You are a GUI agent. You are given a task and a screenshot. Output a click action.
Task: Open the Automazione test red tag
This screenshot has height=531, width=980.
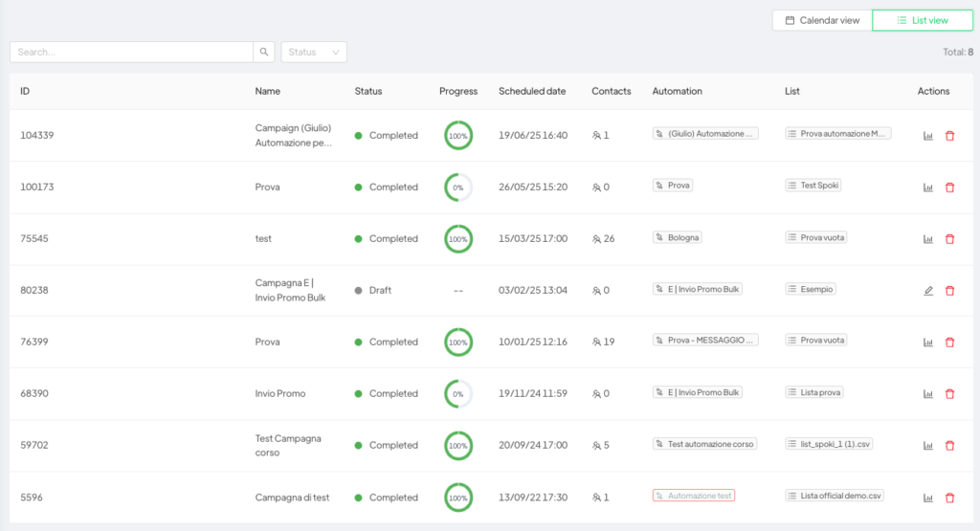tap(694, 496)
